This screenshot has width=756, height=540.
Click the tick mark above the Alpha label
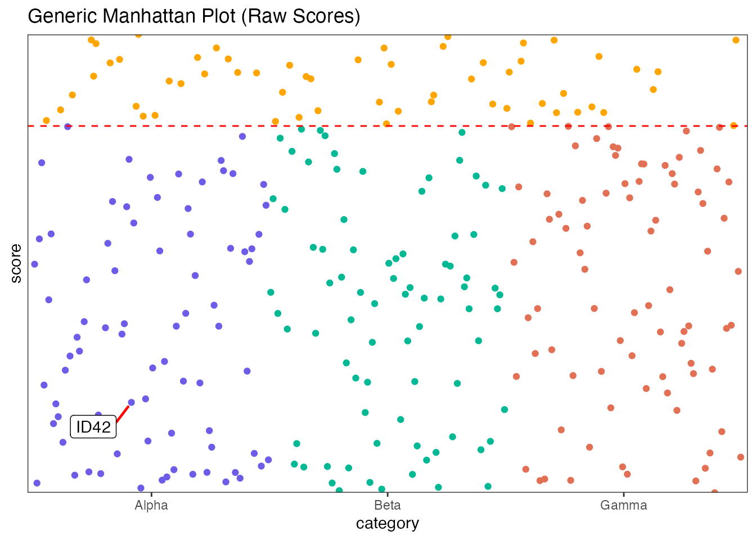point(151,494)
